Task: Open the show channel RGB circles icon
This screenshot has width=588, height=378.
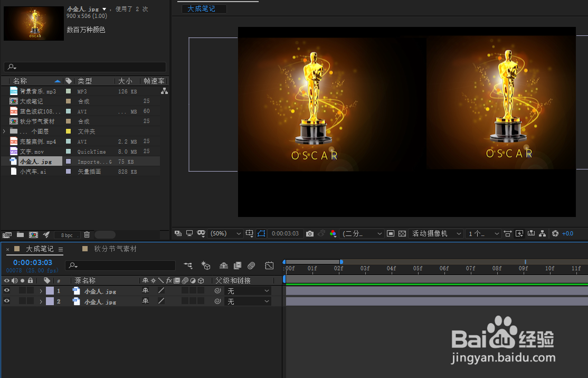Action: coord(333,233)
